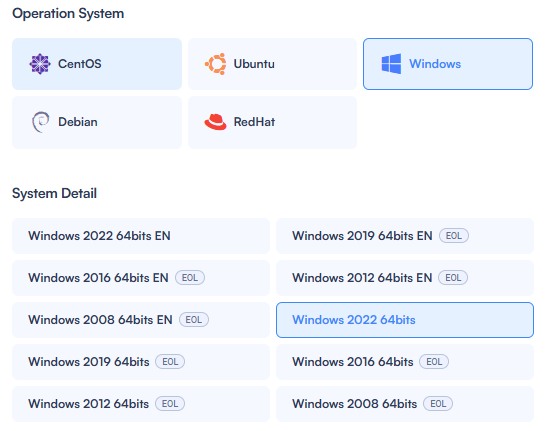
Task: Select the Windows operating system card
Action: (448, 64)
